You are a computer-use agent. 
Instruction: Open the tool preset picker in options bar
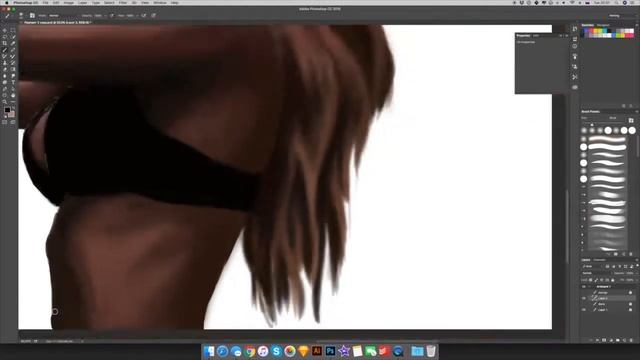click(x=8, y=16)
